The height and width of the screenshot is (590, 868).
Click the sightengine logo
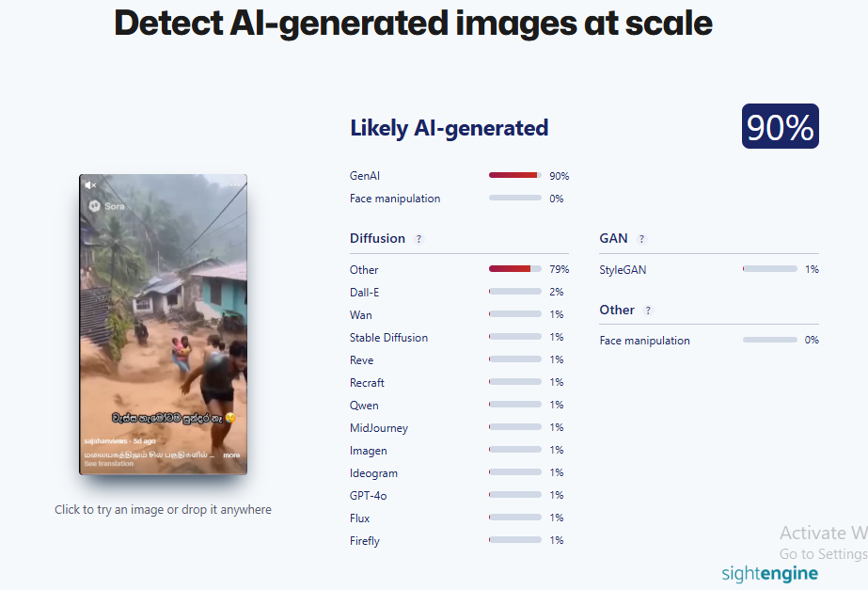pyautogui.click(x=769, y=573)
